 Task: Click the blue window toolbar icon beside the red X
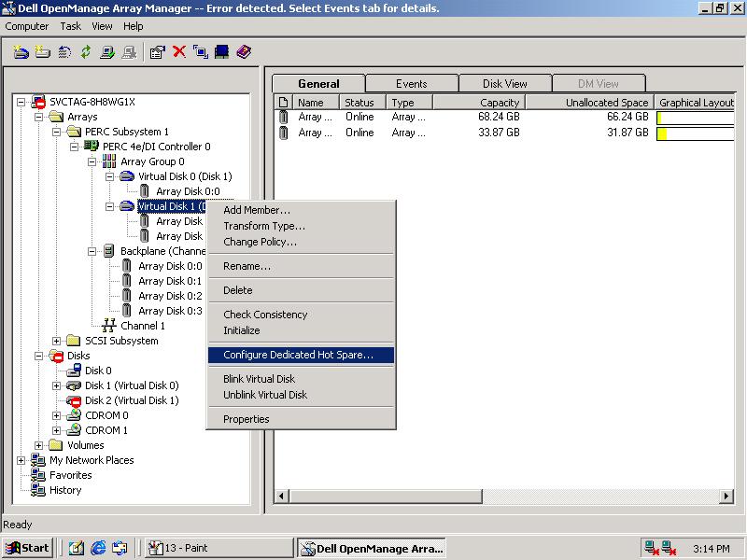[200, 52]
